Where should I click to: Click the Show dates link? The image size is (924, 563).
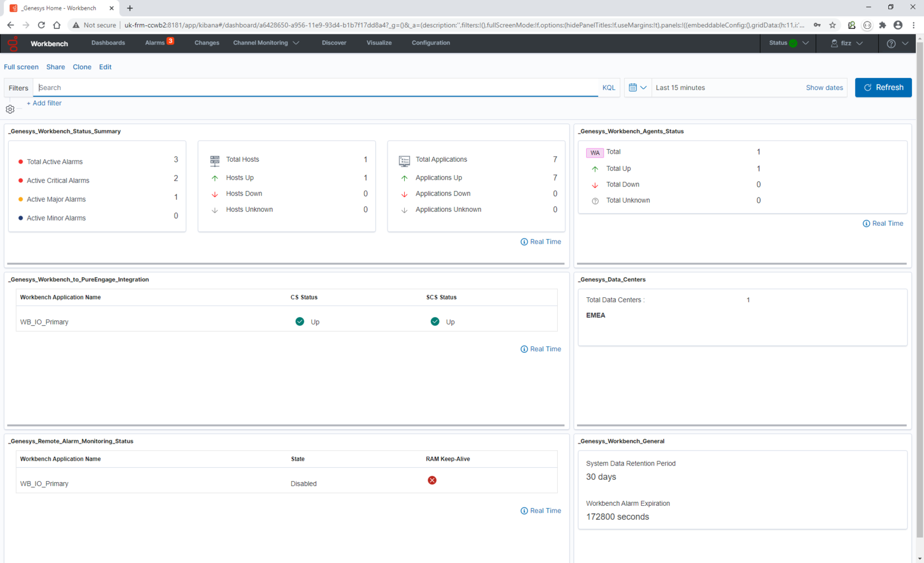pyautogui.click(x=824, y=88)
